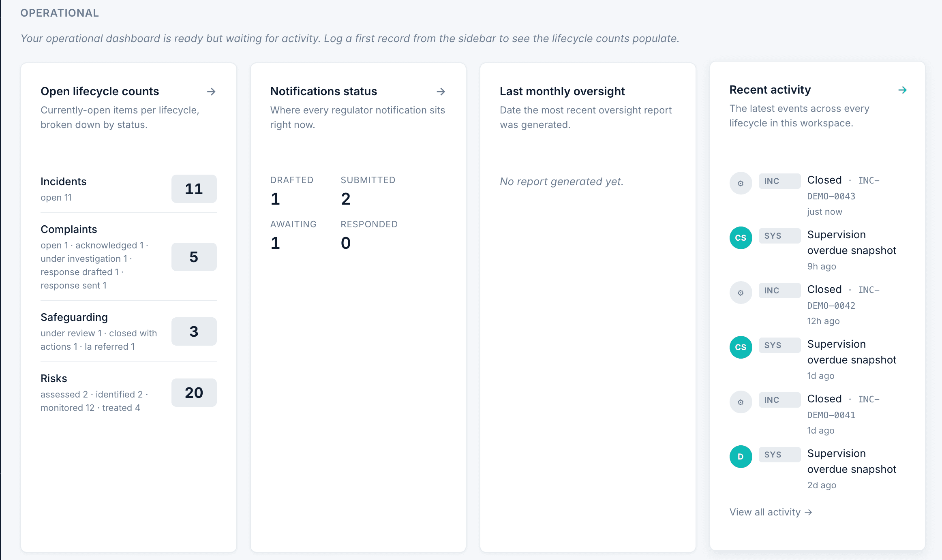Viewport: 942px width, 560px height.
Task: Click the '12h ago' timestamp
Action: (x=823, y=321)
